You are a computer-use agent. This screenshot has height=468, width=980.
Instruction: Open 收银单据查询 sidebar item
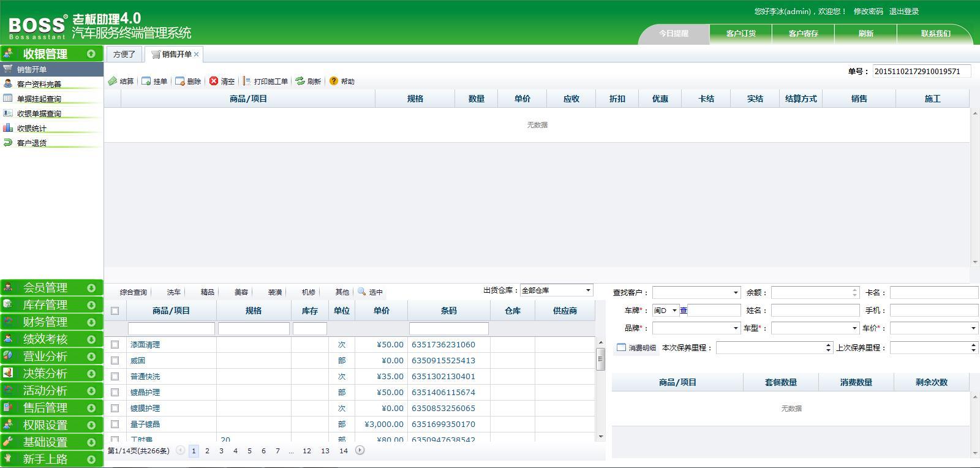(51, 113)
